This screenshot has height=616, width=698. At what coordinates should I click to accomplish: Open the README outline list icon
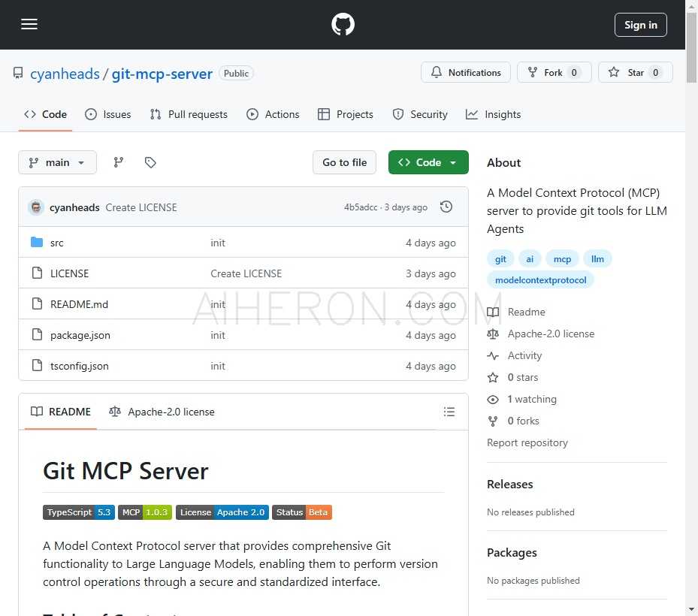449,412
